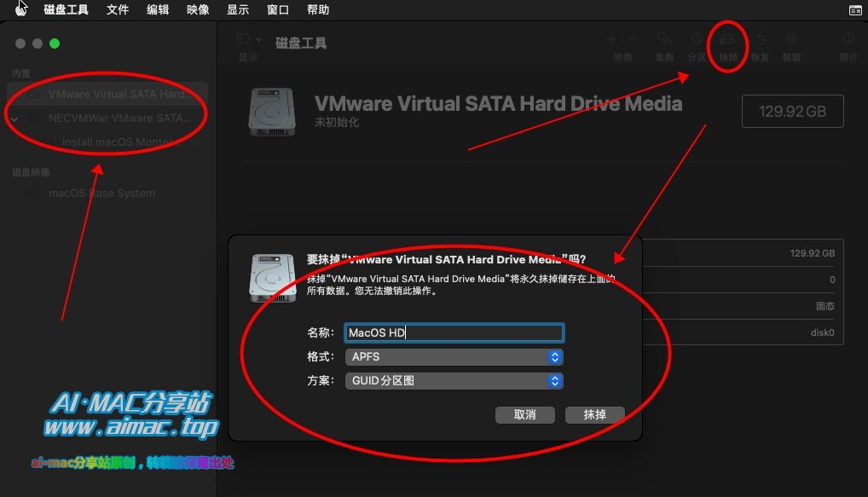The width and height of the screenshot is (868, 497).
Task: Click the 抹掉 button in the dialog
Action: [594, 414]
